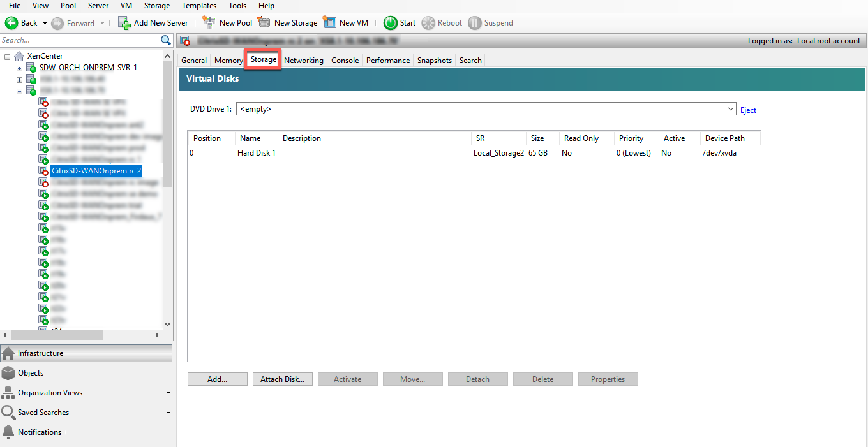Sort by the SR column header

pyautogui.click(x=499, y=138)
